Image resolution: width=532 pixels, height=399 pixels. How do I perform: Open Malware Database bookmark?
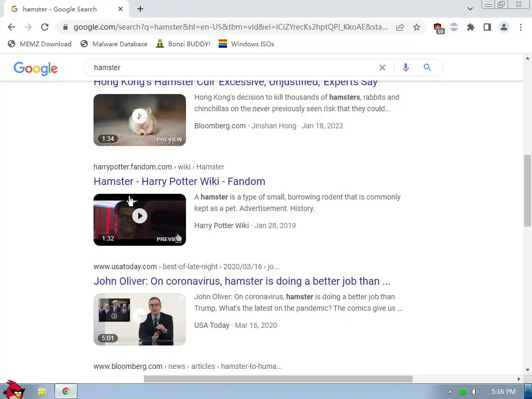pyautogui.click(x=114, y=44)
